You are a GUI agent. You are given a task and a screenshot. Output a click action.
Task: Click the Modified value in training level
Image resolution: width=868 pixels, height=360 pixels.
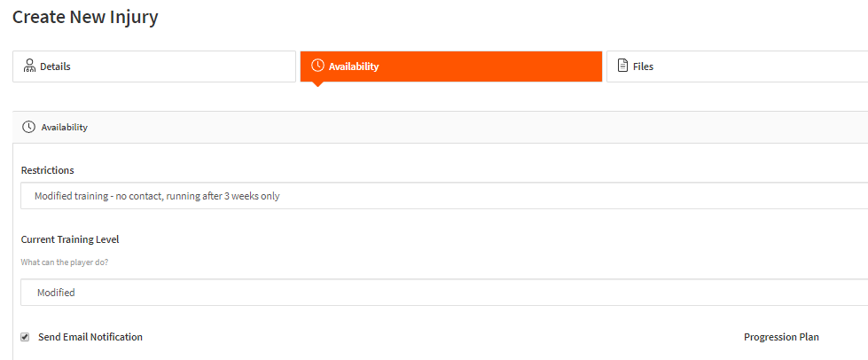56,293
